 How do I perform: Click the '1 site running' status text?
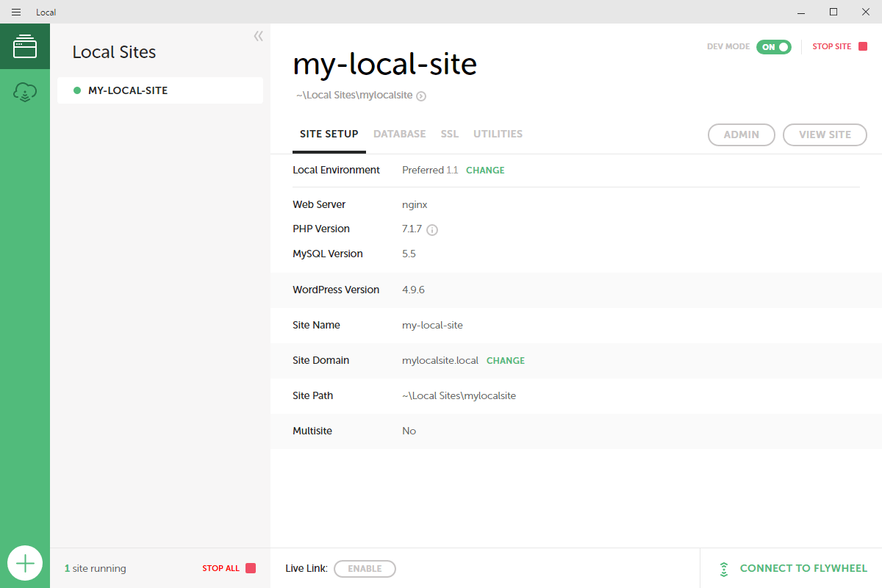(96, 568)
